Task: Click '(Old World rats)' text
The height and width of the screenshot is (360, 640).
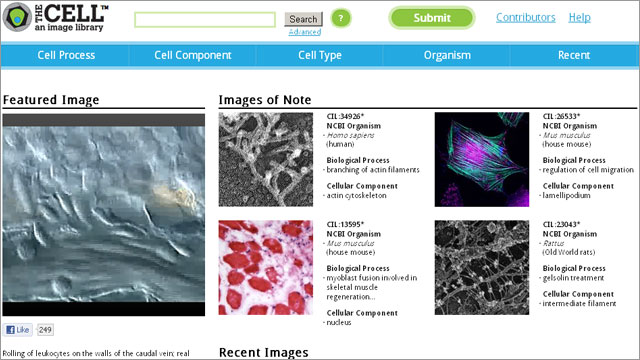Action: pos(569,252)
